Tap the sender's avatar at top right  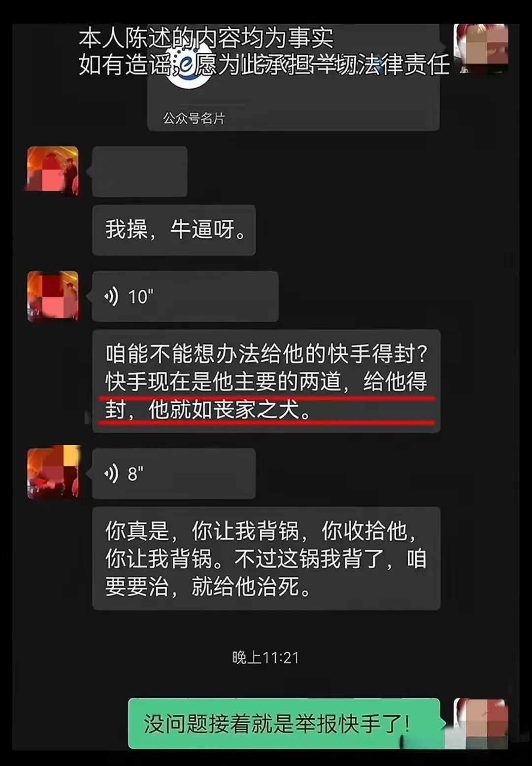pyautogui.click(x=481, y=49)
